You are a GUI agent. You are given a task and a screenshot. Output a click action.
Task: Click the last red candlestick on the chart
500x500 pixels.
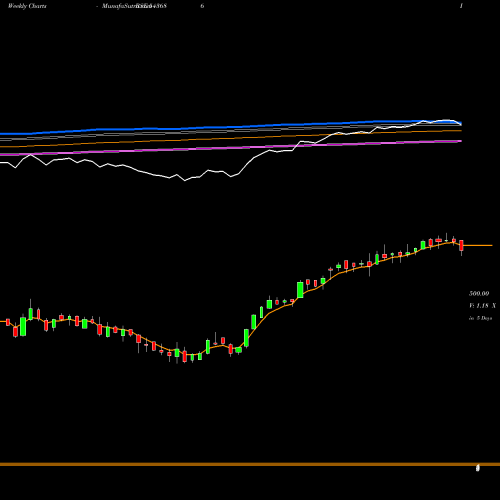tap(461, 245)
